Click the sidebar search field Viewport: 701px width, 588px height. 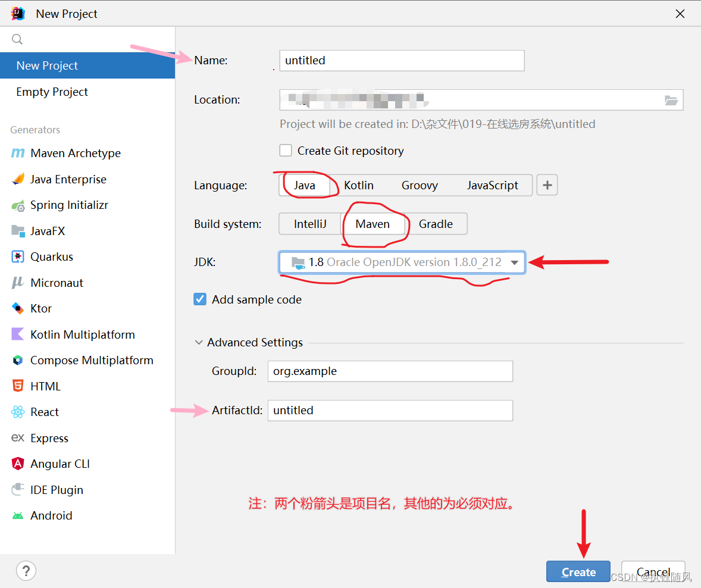(x=87, y=39)
